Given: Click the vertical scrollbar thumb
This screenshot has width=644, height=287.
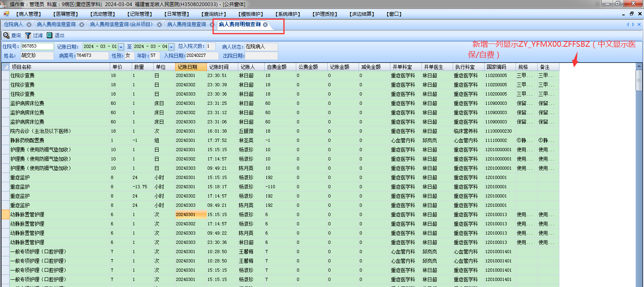Looking at the screenshot, I should [639, 80].
